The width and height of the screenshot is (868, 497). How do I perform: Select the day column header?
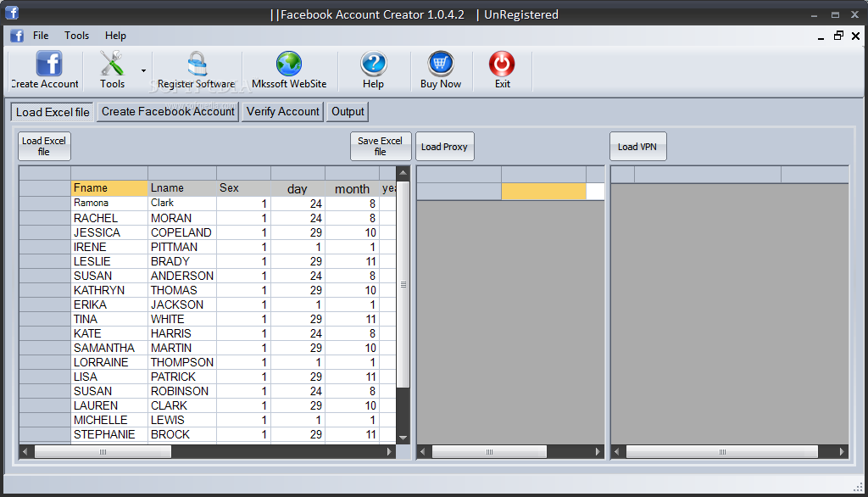[x=298, y=188]
